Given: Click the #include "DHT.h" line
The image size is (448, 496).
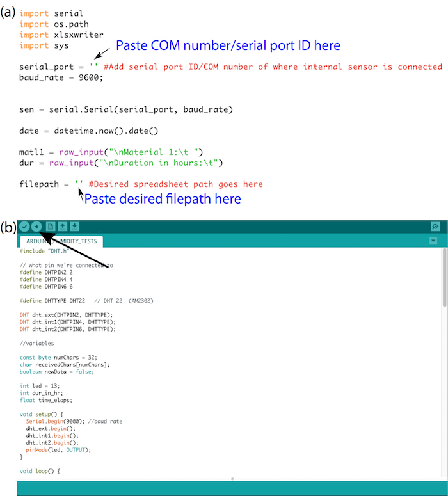Looking at the screenshot, I should (44, 251).
